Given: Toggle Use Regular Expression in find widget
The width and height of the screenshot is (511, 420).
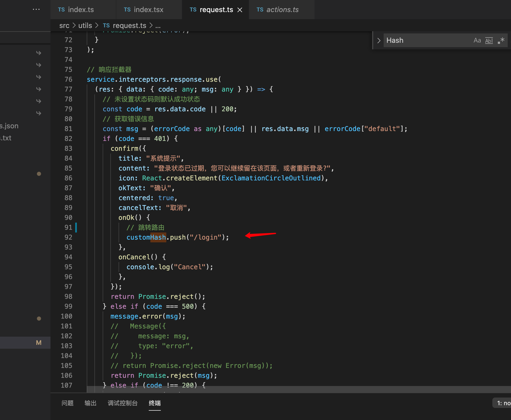Looking at the screenshot, I should click(501, 41).
